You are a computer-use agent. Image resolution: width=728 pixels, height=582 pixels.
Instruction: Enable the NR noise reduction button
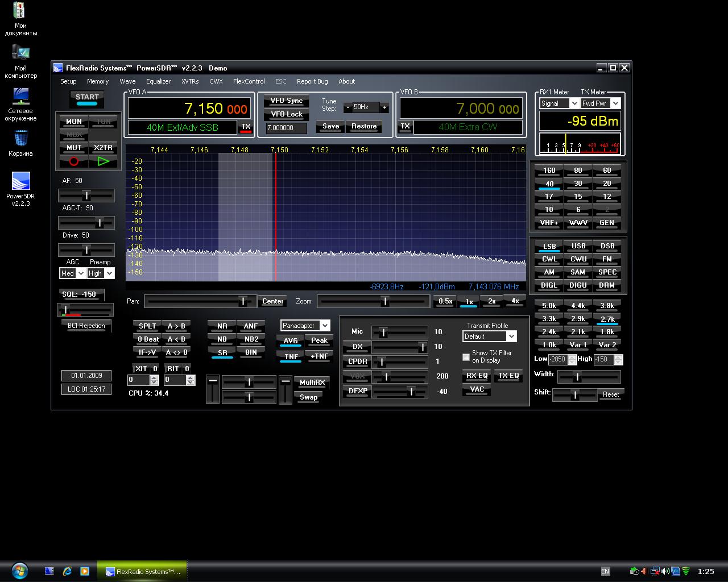coord(222,326)
